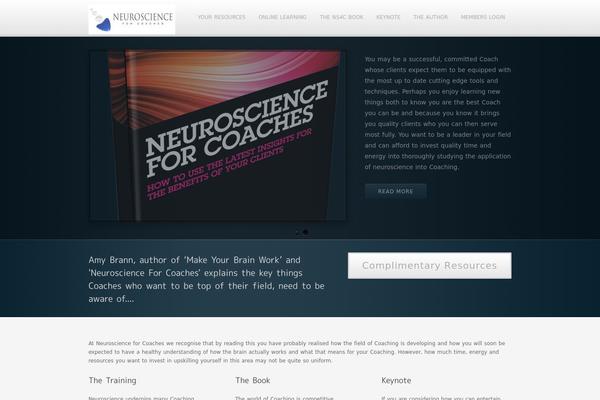Visit The Author page
Image resolution: width=600 pixels, height=400 pixels.
[430, 17]
